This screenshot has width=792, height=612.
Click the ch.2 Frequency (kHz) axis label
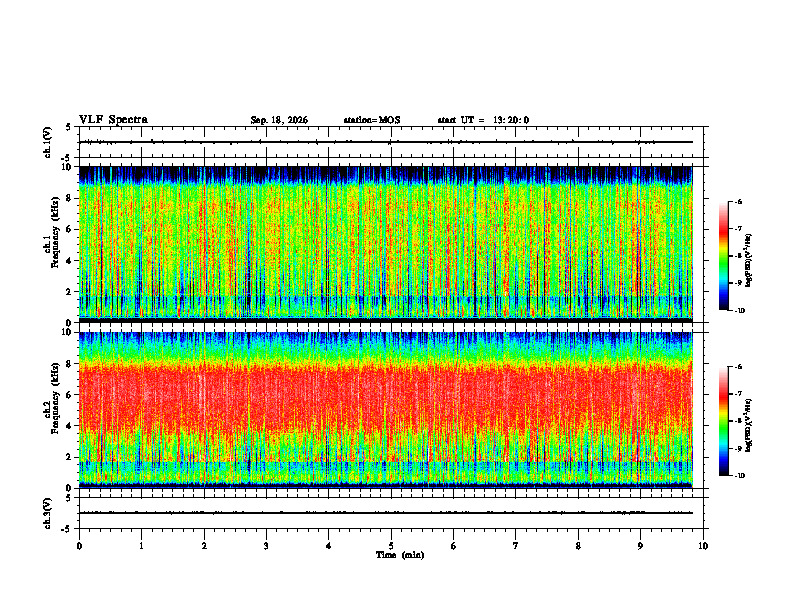54,410
